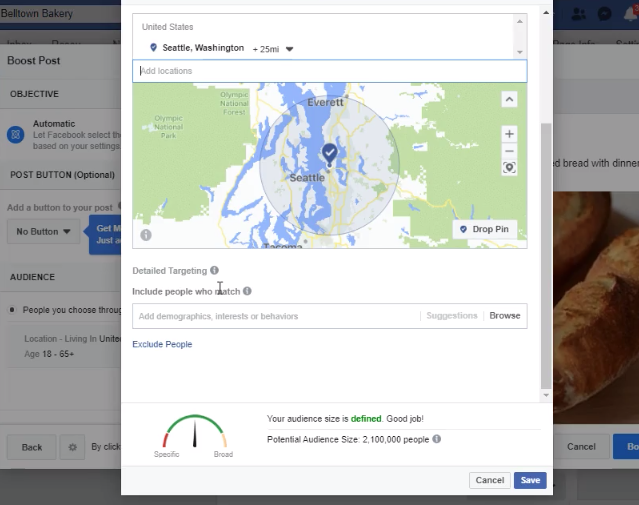The height and width of the screenshot is (505, 639).
Task: Click the Exclude People link
Action: [162, 344]
